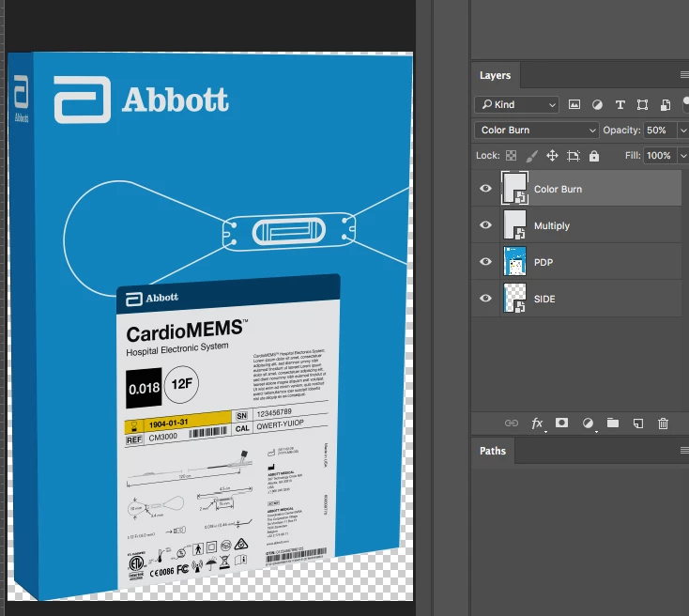Switch to the Paths tab
Screen dimensions: 689x616
point(493,451)
